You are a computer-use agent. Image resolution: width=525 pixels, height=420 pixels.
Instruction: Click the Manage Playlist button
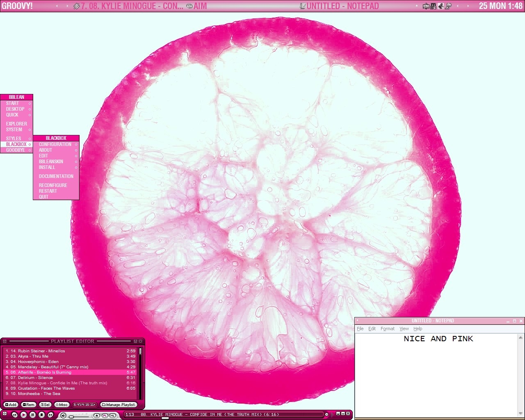(118, 405)
